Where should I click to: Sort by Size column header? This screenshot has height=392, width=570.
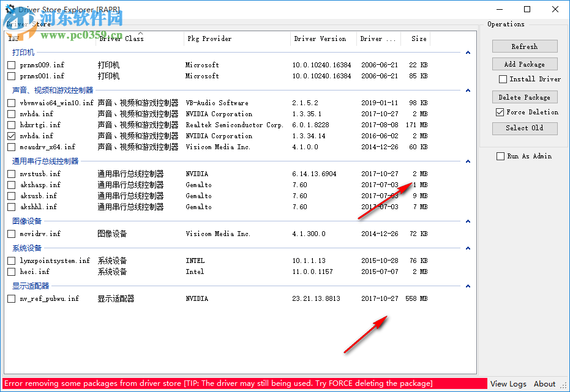(416, 39)
